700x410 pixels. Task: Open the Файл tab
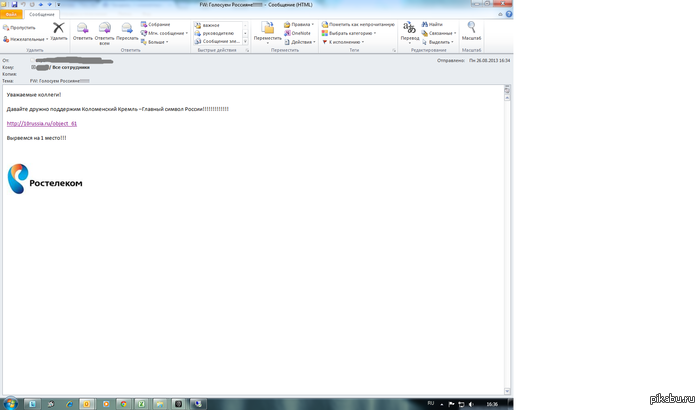[x=11, y=14]
